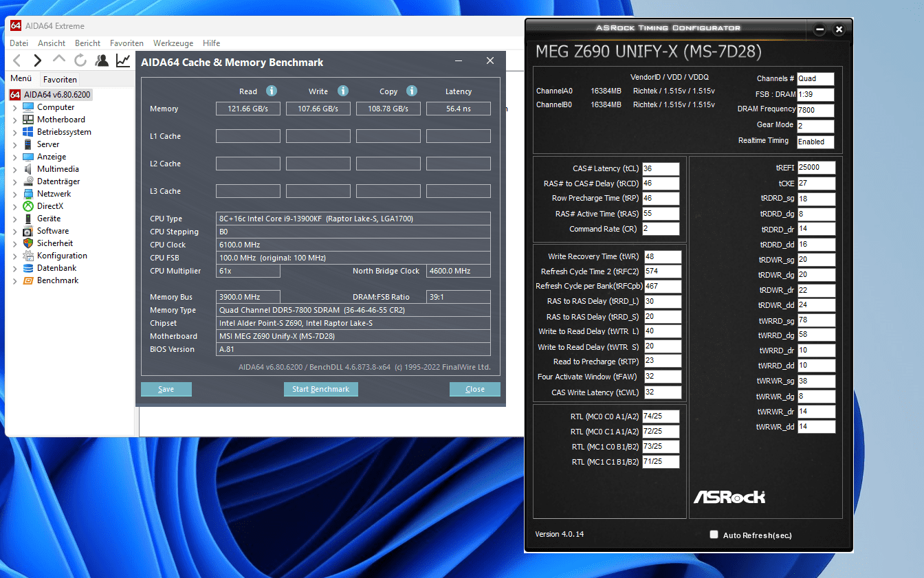Click the up arrow in AIDA64 toolbar
924x578 pixels.
pos(59,60)
